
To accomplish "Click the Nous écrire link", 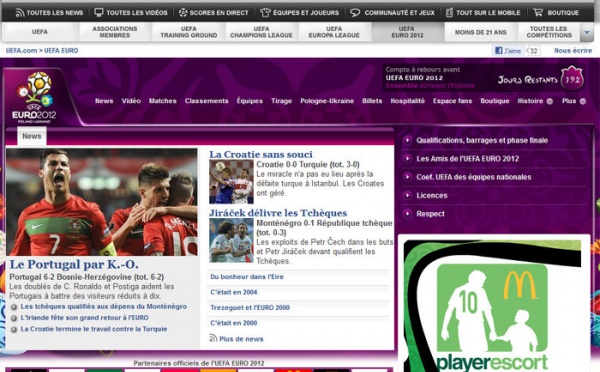I will pyautogui.click(x=573, y=51).
